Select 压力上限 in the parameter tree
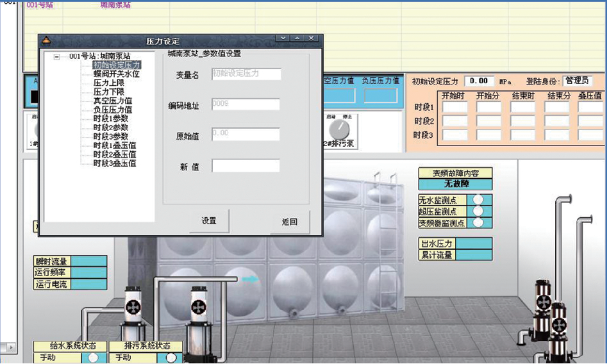Image resolution: width=609 pixels, height=364 pixels. (x=108, y=83)
